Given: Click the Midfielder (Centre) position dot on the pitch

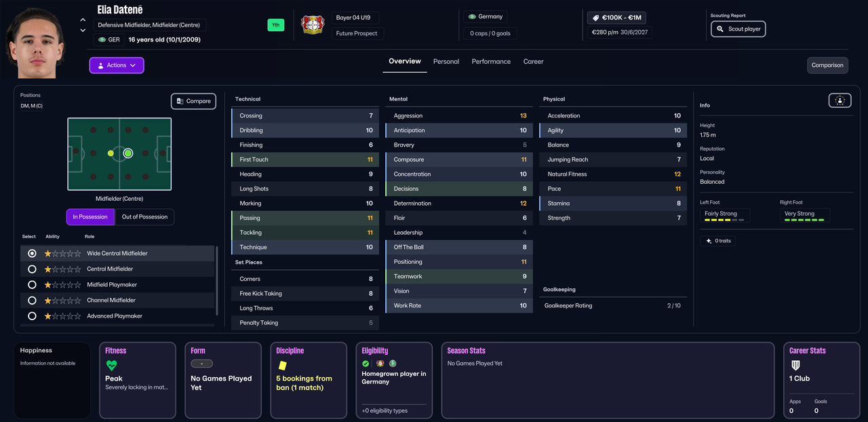Looking at the screenshot, I should click(127, 153).
